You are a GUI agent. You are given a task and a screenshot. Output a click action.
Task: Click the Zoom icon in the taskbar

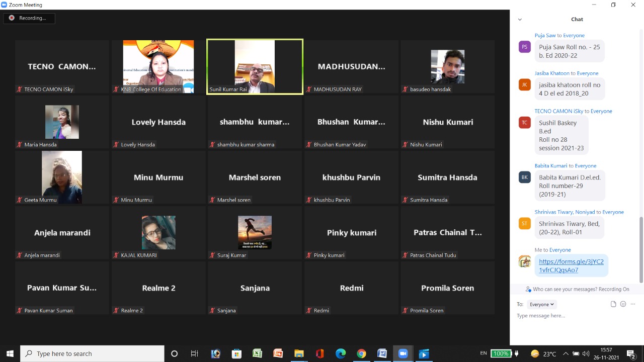(403, 353)
